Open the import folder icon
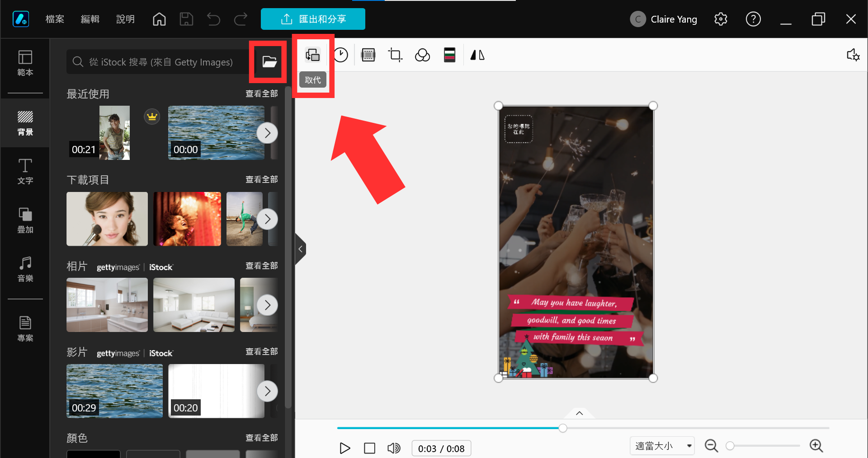 click(x=269, y=62)
